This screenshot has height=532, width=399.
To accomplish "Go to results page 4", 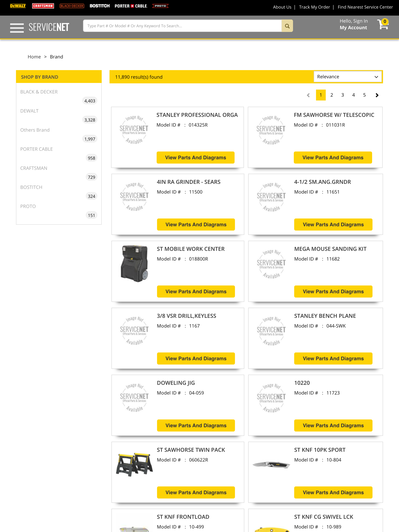I will [x=354, y=95].
